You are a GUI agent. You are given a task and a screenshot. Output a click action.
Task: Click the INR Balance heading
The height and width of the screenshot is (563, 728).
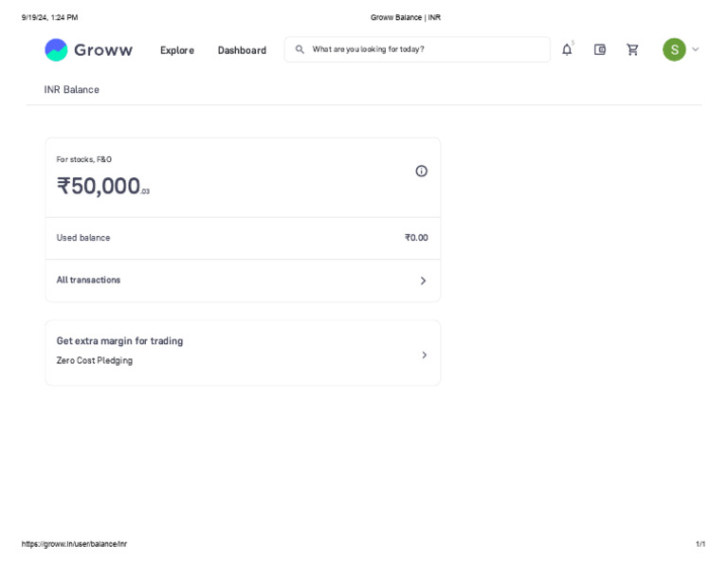pos(71,90)
